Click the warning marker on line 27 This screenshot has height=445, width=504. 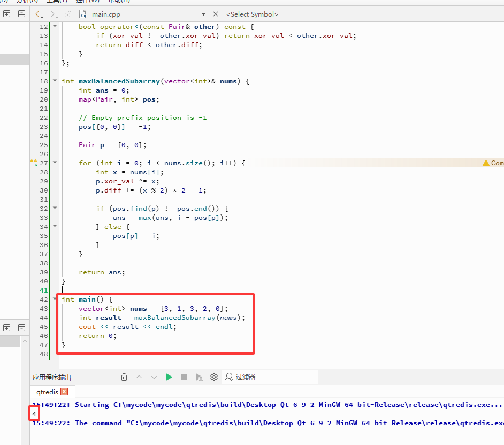click(x=34, y=162)
